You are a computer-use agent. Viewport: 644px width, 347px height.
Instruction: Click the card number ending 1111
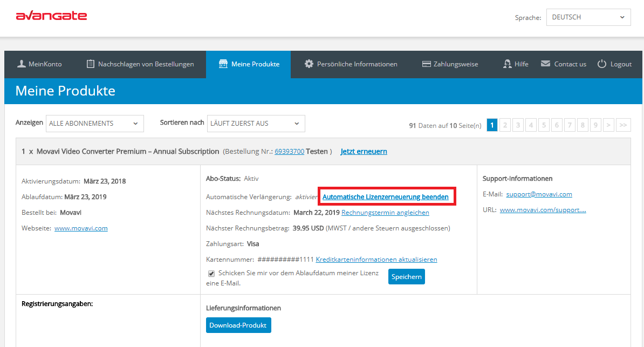[x=285, y=260]
